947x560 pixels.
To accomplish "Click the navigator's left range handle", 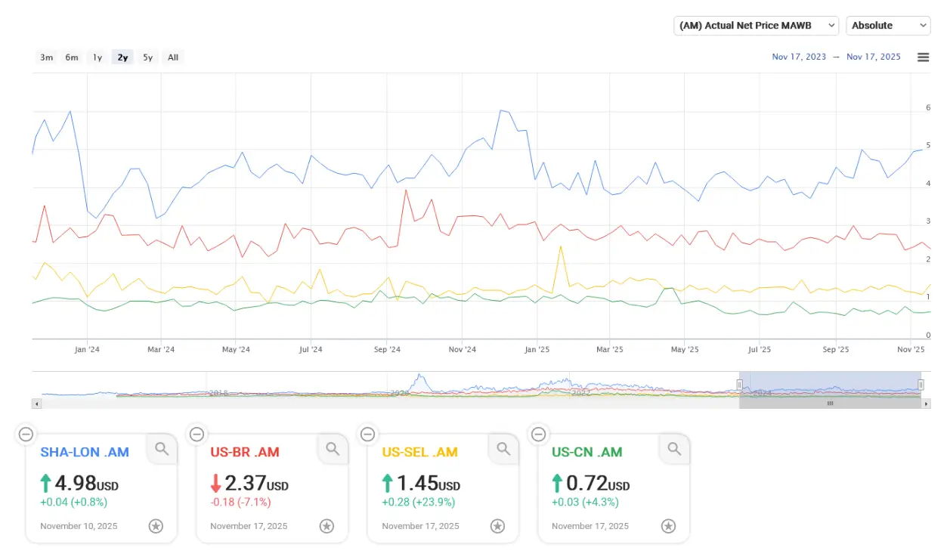I will 740,385.
